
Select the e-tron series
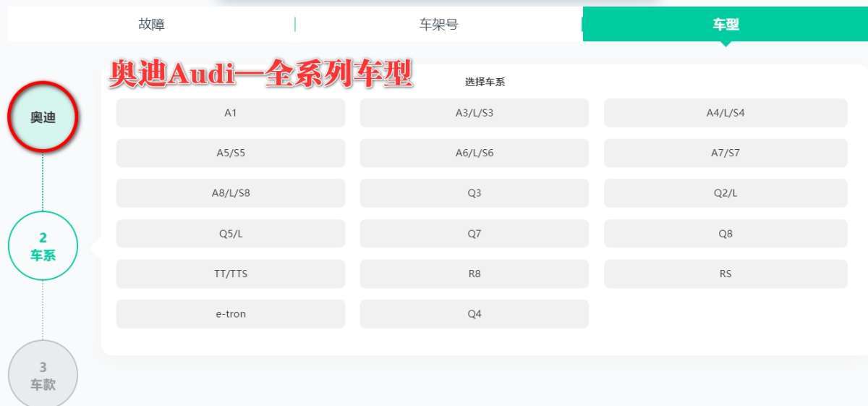tap(231, 314)
